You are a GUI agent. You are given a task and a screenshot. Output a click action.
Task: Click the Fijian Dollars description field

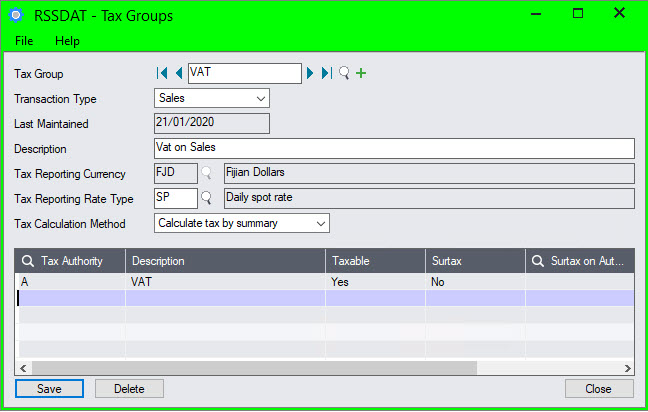click(x=429, y=174)
